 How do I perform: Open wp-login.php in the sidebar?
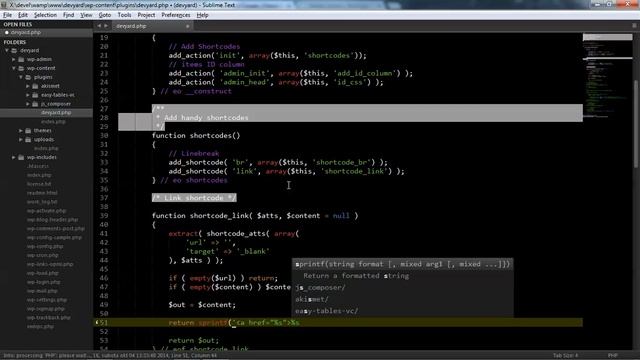[44, 282]
